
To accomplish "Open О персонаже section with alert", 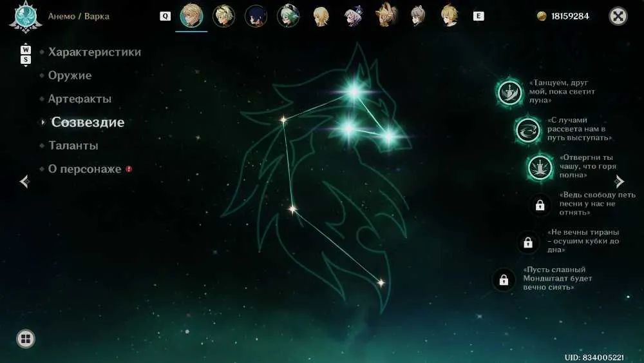I will (84, 169).
